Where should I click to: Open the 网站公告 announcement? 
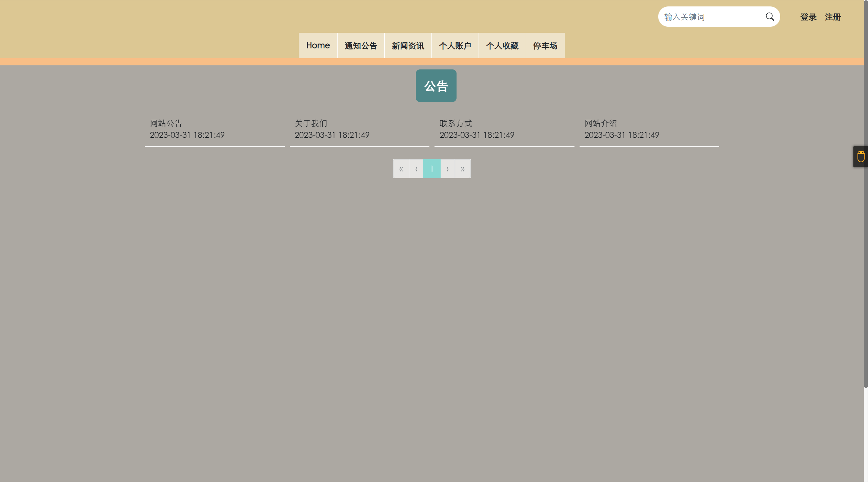(x=166, y=123)
